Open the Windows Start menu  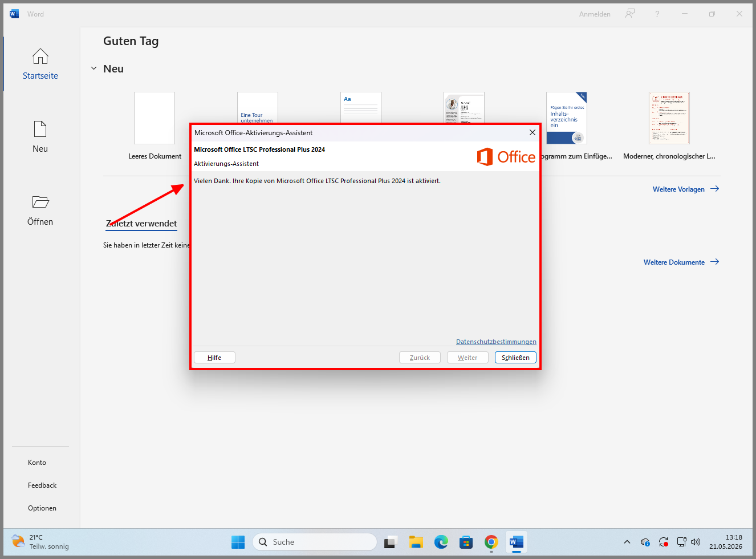pyautogui.click(x=238, y=542)
